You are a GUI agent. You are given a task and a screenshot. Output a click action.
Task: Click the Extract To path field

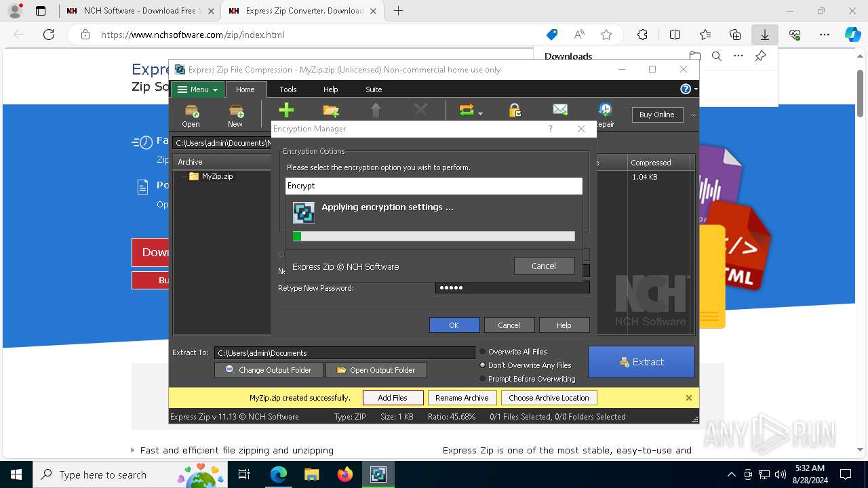(x=344, y=353)
